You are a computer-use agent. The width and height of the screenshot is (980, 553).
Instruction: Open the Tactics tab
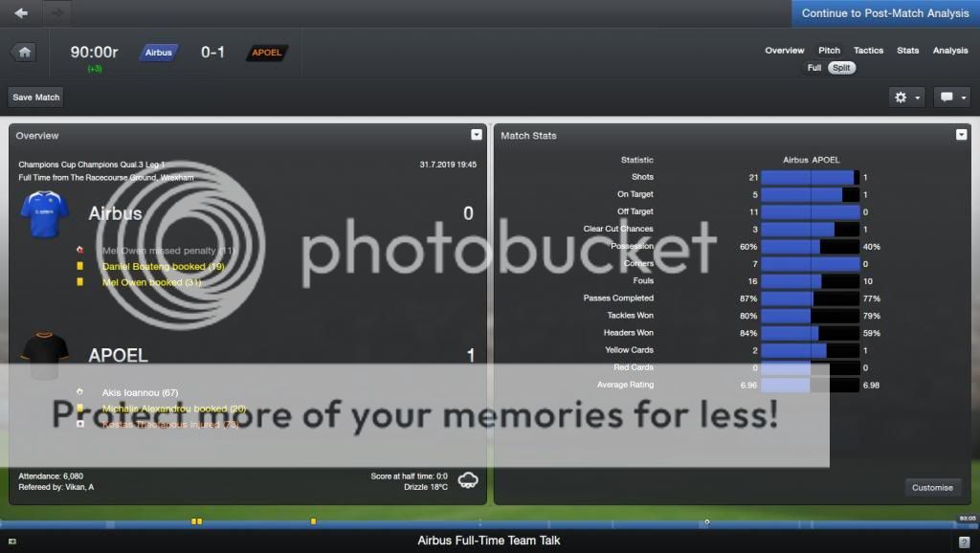tap(868, 51)
